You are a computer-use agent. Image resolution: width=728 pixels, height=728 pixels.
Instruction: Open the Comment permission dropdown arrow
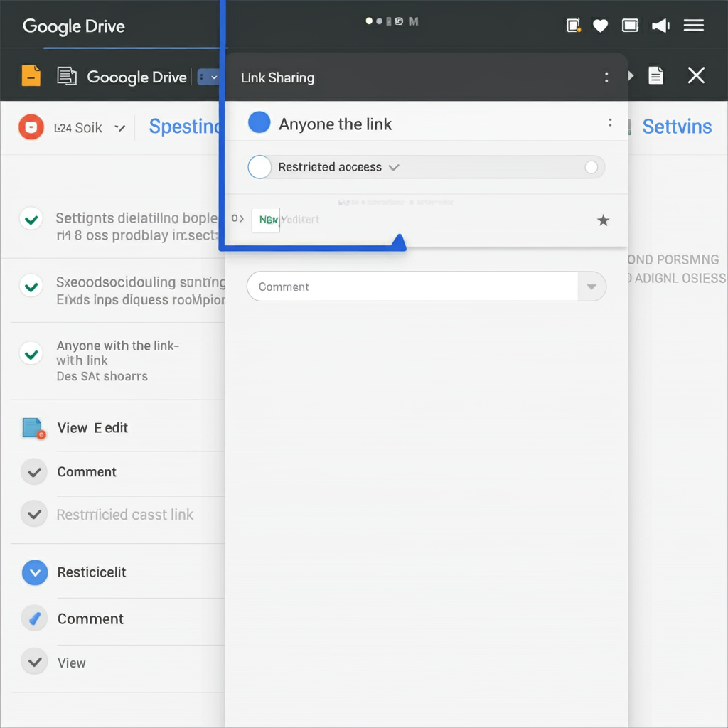(591, 287)
